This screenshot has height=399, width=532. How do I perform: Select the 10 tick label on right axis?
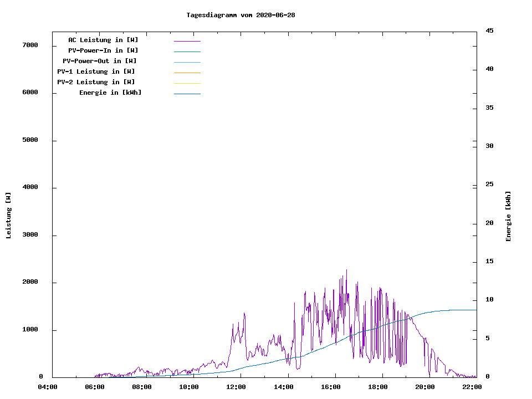(489, 300)
